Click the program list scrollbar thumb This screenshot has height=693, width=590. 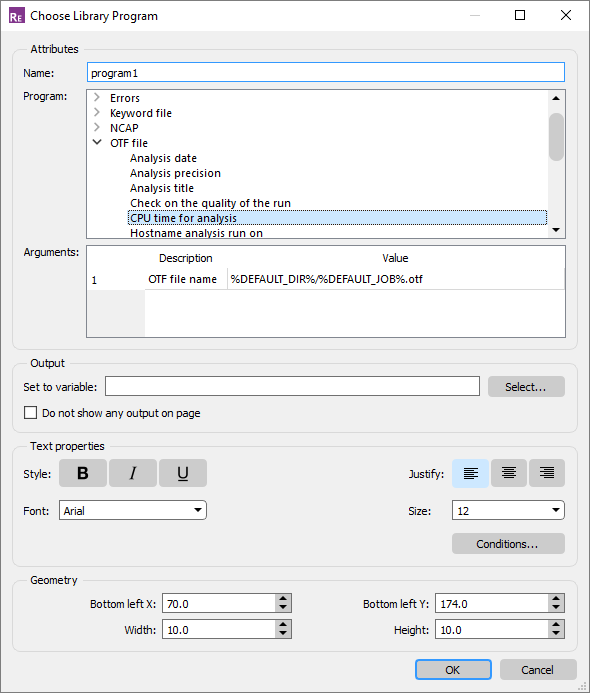pyautogui.click(x=556, y=137)
